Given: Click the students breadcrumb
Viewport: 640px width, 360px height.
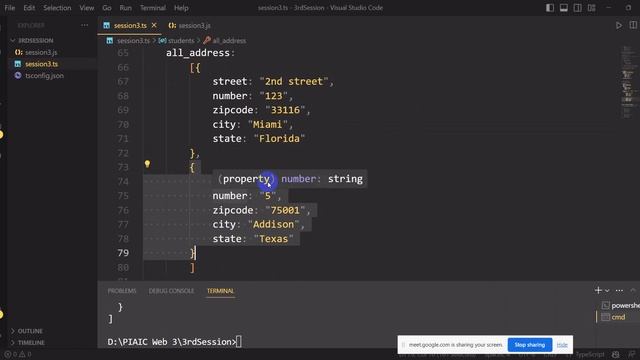Looking at the screenshot, I should pos(181,40).
